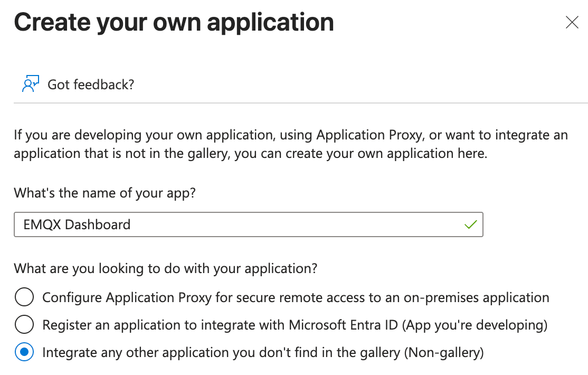Image resolution: width=588 pixels, height=375 pixels.
Task: Click the What's the name of your app label
Action: click(x=103, y=193)
